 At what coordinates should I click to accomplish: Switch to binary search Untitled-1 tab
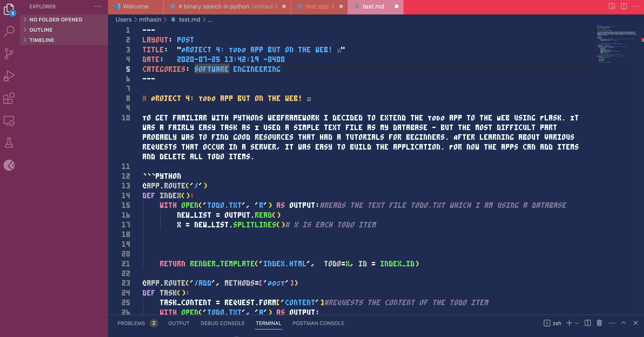(x=227, y=7)
